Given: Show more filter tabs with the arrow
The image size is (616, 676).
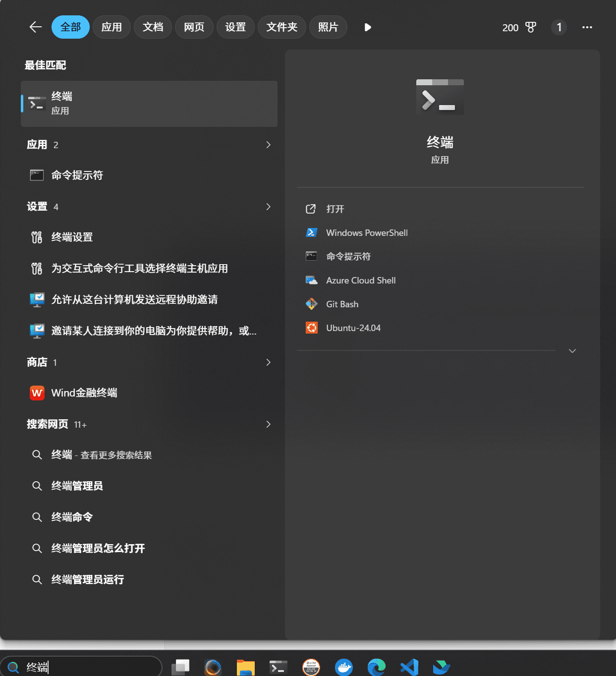Looking at the screenshot, I should point(368,27).
